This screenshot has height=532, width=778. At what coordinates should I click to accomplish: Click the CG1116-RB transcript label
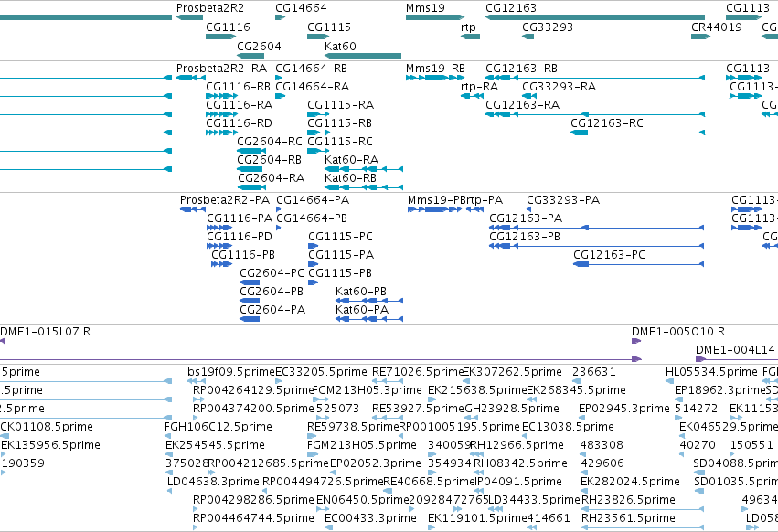[239, 86]
